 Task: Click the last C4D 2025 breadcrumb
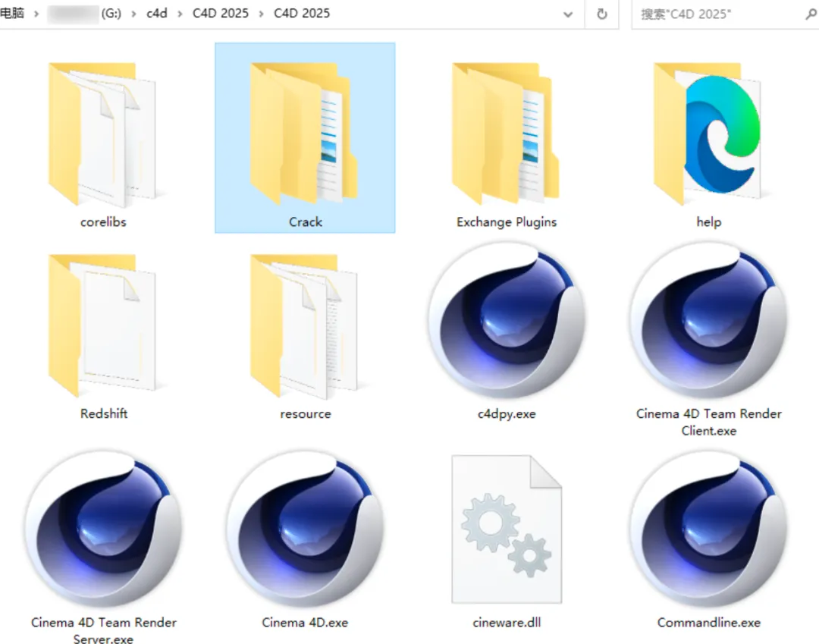302,13
